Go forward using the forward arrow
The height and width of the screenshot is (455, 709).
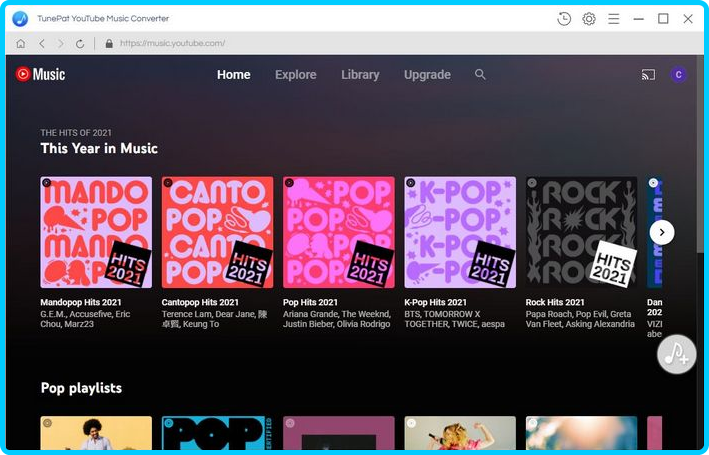point(61,44)
